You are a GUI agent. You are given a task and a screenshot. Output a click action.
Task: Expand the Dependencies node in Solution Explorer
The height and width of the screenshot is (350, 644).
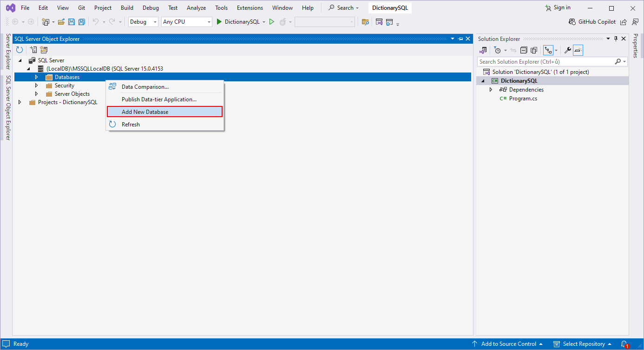click(491, 89)
